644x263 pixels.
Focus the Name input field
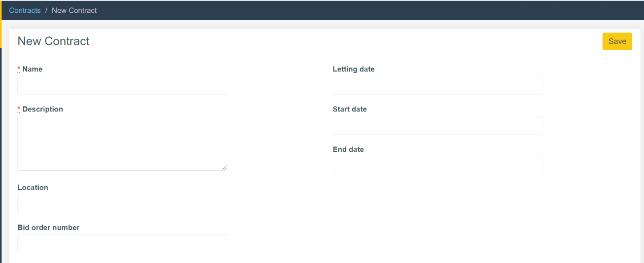tap(122, 85)
